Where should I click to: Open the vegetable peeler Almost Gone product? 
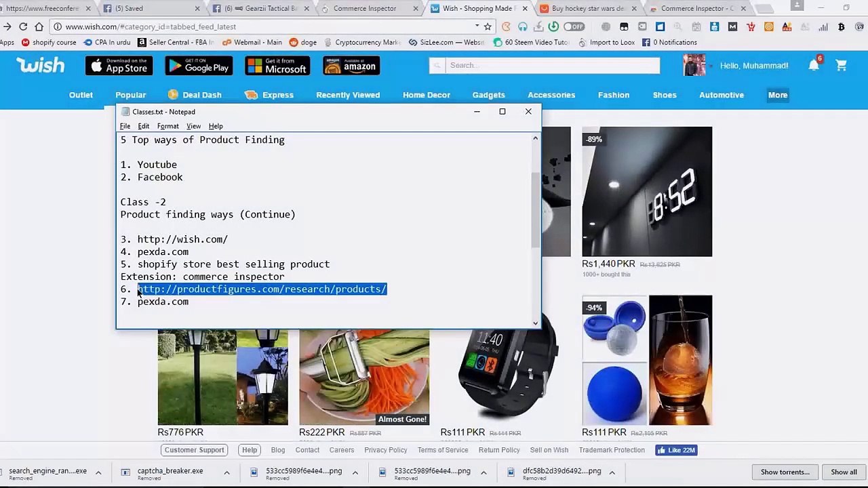tap(364, 377)
